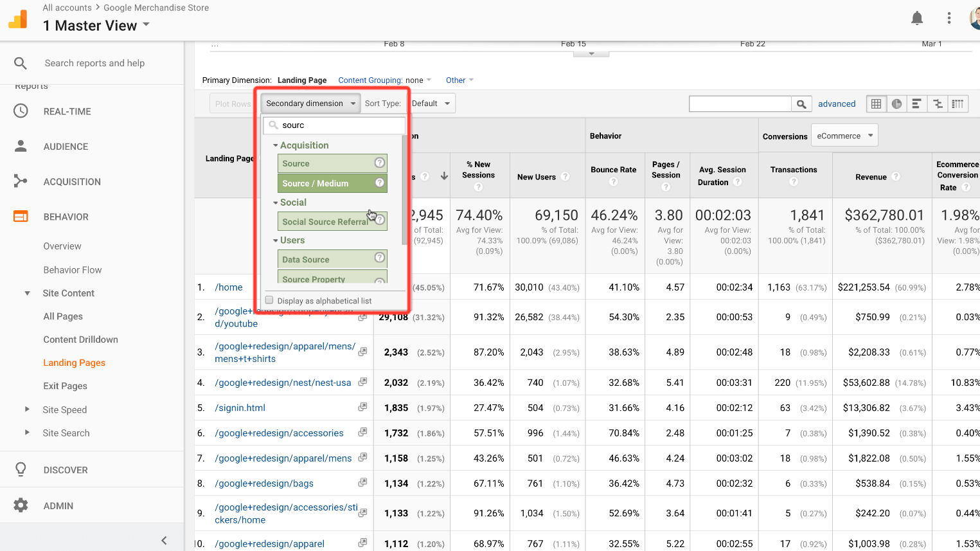Open the eCommerce conversions dropdown

click(x=844, y=136)
